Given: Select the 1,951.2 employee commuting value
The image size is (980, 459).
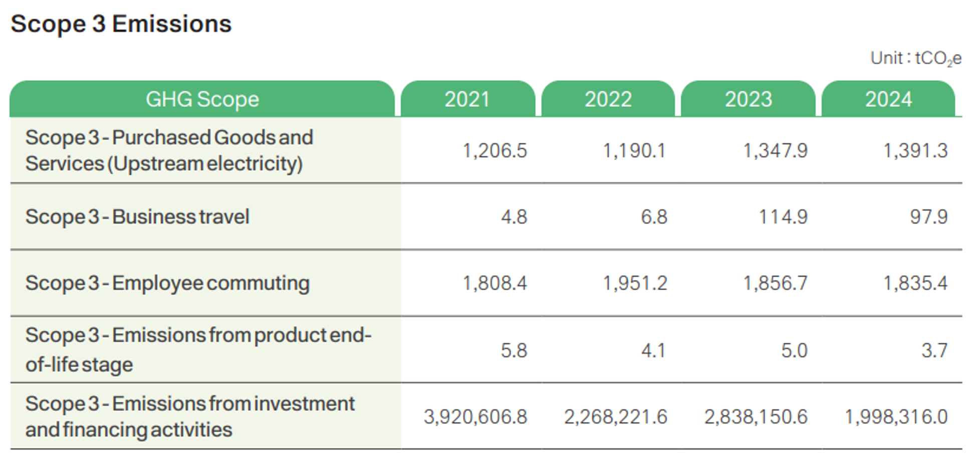Looking at the screenshot, I should click(x=634, y=284).
